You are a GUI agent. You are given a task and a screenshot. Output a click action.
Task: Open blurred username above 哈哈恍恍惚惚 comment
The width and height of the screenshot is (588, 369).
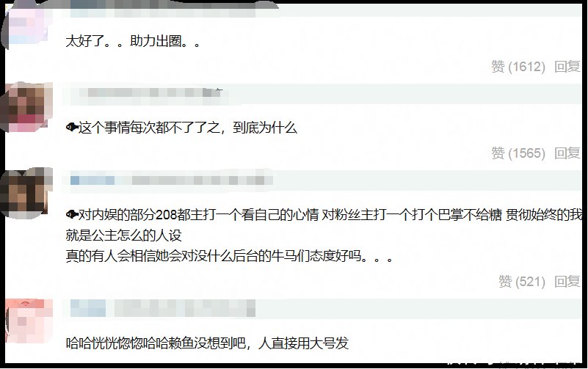[x=163, y=309]
